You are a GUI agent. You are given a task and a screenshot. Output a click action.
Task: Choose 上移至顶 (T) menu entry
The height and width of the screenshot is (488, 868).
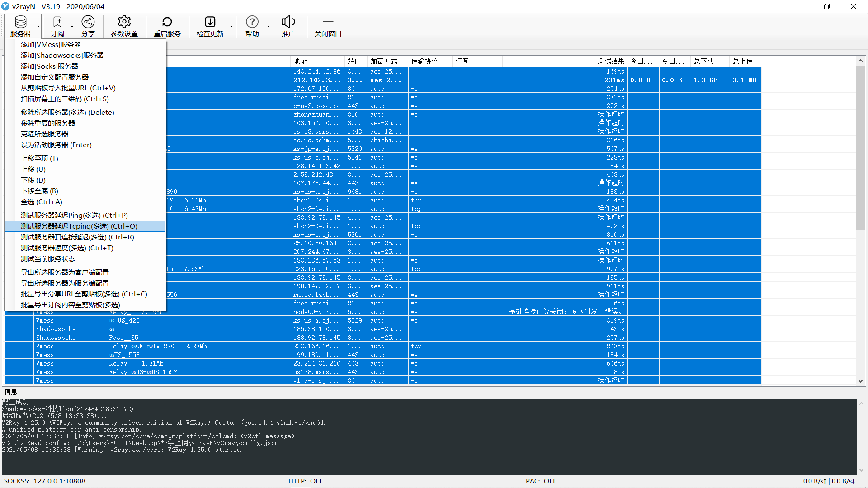pos(85,158)
